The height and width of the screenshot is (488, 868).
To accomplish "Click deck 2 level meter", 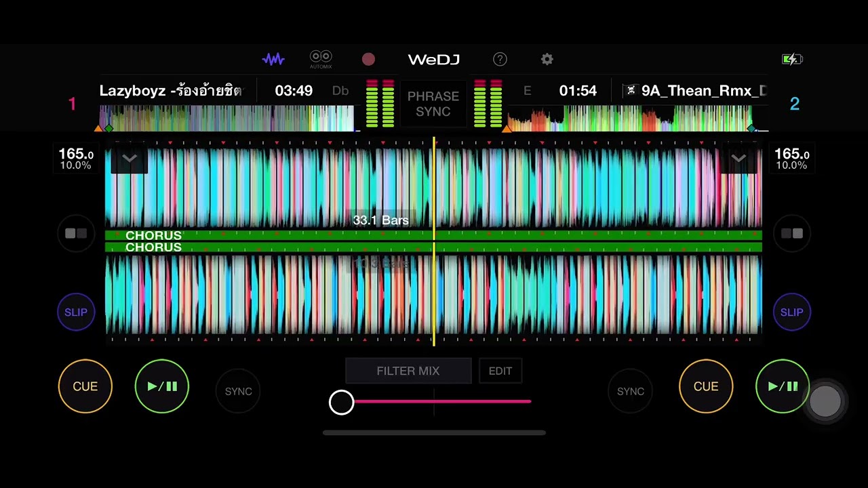I will coord(488,104).
